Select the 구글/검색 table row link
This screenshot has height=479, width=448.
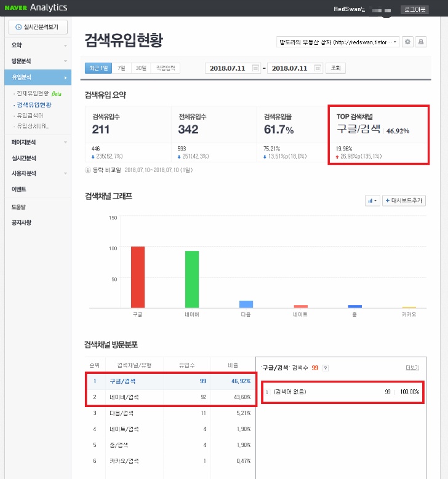pos(122,381)
